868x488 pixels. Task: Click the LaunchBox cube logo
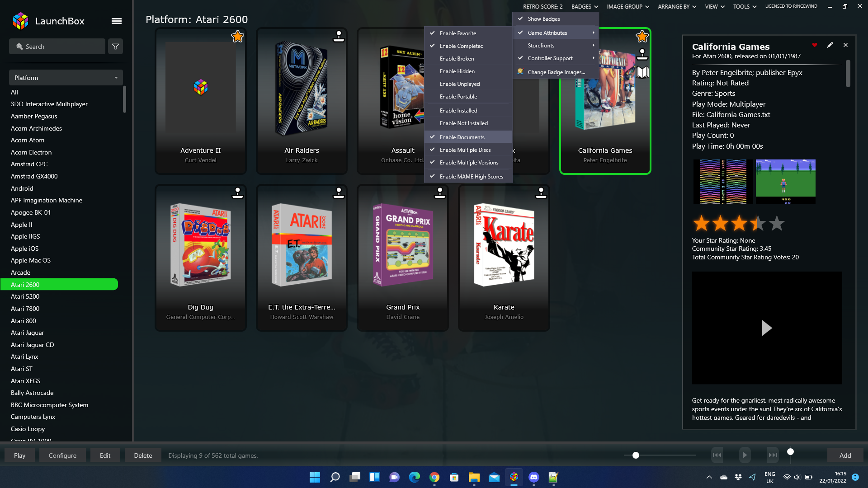(x=20, y=21)
